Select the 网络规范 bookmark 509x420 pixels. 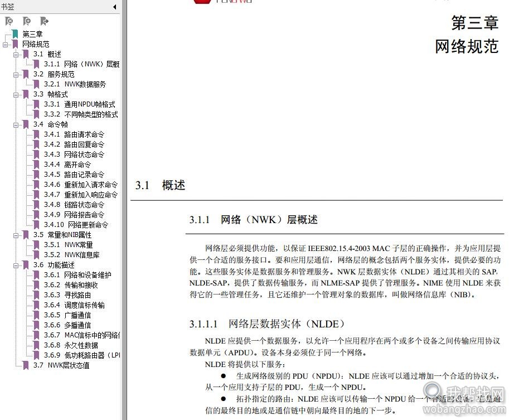(36, 44)
